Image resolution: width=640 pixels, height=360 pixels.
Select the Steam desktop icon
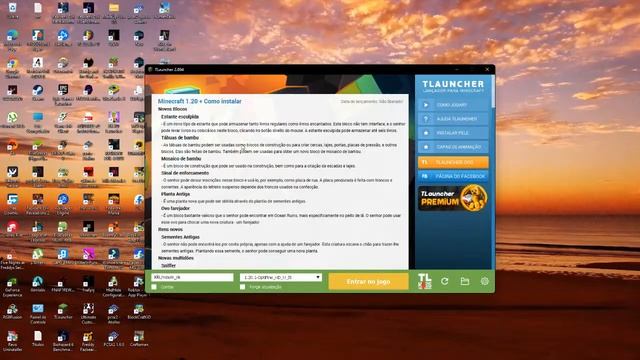point(38,93)
